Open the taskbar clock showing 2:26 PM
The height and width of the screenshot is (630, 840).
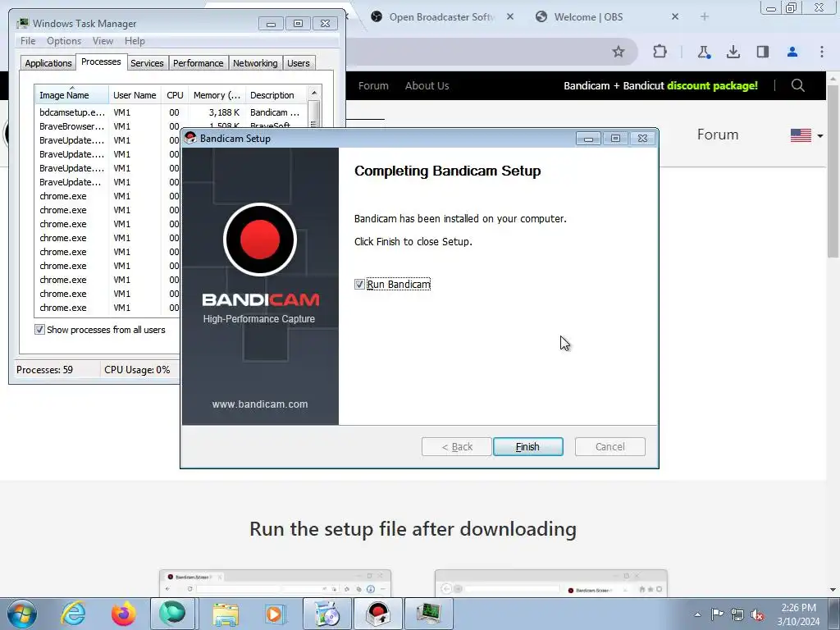coord(798,614)
